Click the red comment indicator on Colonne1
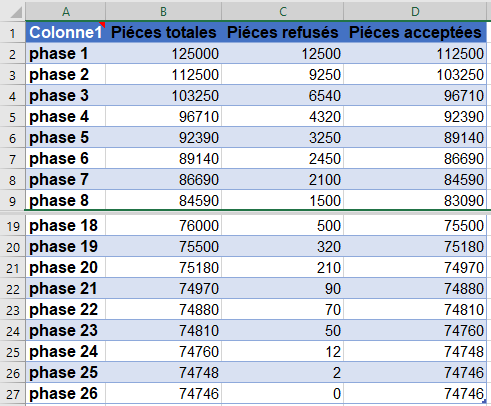The height and width of the screenshot is (406, 491). click(102, 25)
